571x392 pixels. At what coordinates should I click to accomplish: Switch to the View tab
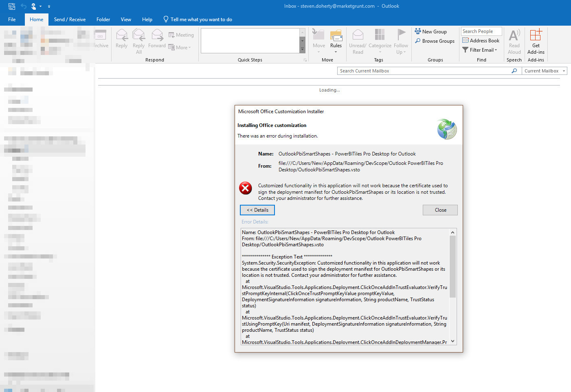[126, 20]
